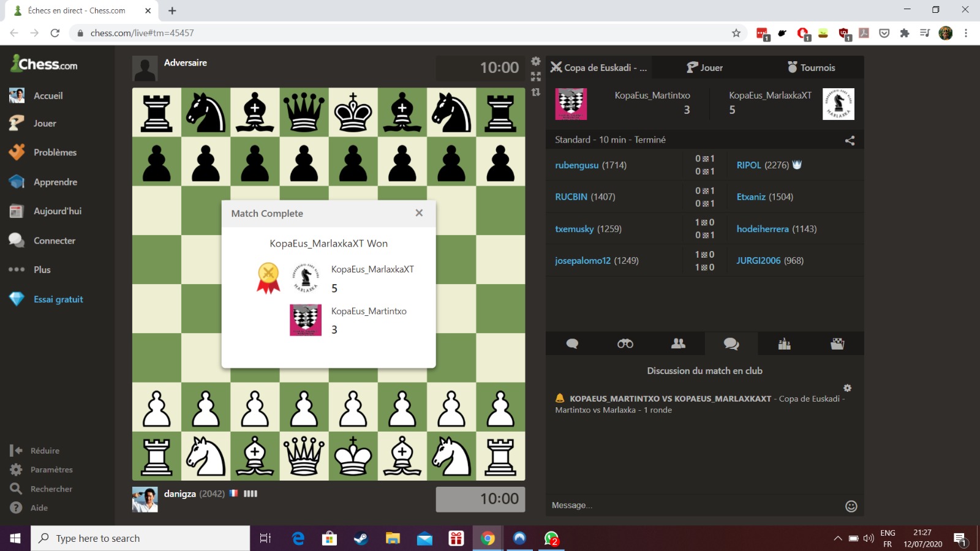This screenshot has height=551, width=980.
Task: Close the Match Complete dialog
Action: click(x=419, y=213)
